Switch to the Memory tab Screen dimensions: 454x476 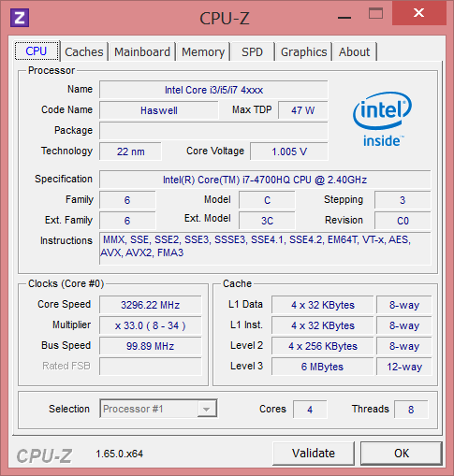point(203,51)
